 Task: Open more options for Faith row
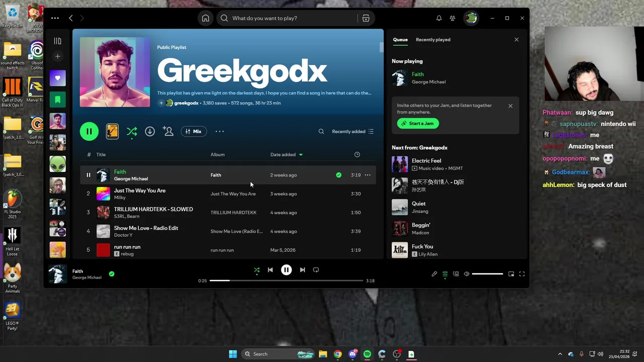pos(368,175)
